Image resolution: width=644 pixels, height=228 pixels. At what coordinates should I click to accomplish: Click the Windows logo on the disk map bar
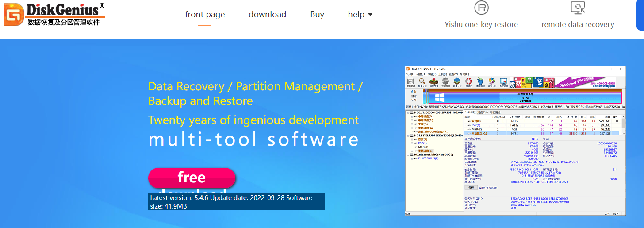click(x=440, y=97)
